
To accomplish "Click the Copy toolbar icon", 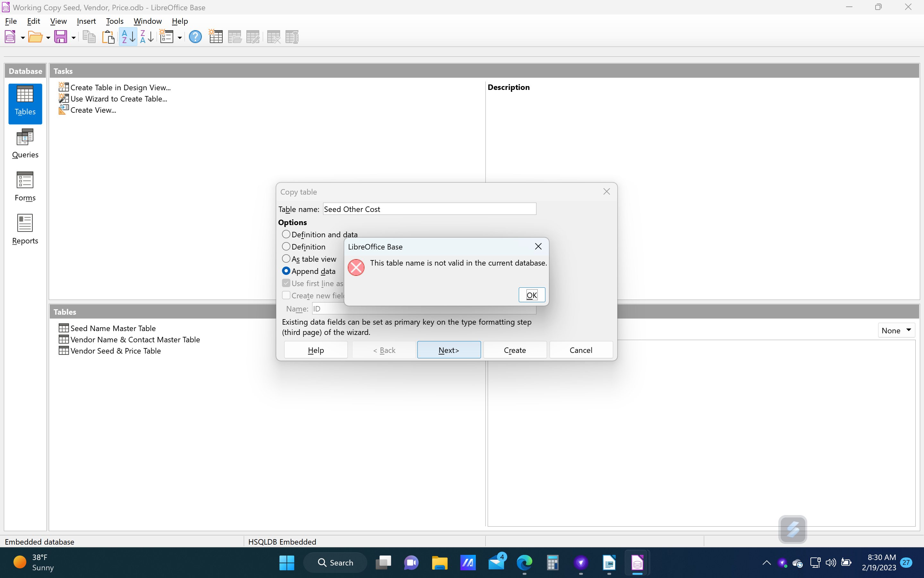I will click(x=89, y=37).
